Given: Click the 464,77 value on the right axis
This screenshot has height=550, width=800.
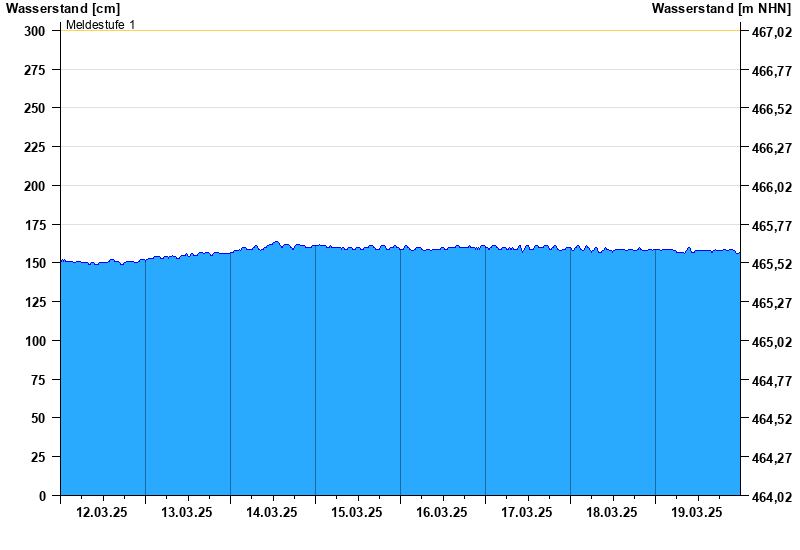Looking at the screenshot, I should 772,381.
